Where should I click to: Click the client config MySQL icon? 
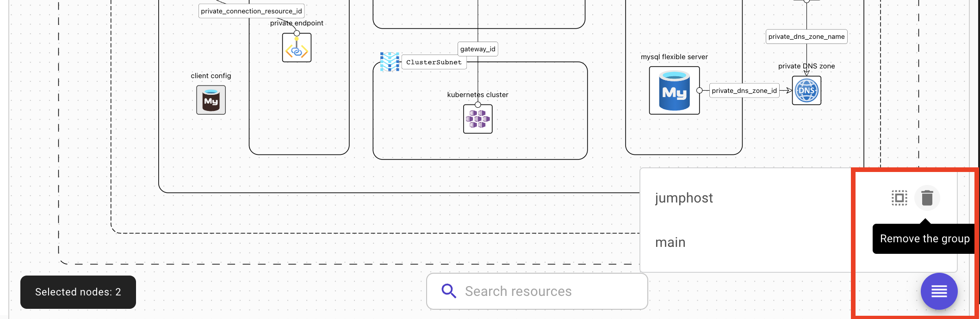coord(211,100)
